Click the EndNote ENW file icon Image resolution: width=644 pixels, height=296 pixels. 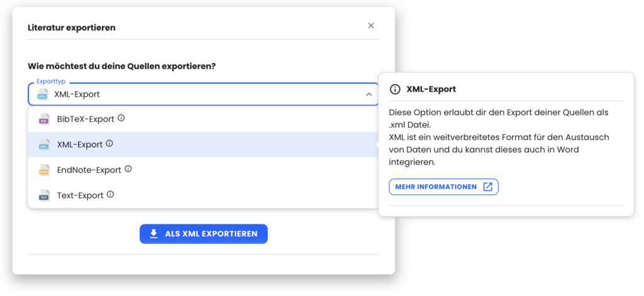pyautogui.click(x=44, y=170)
